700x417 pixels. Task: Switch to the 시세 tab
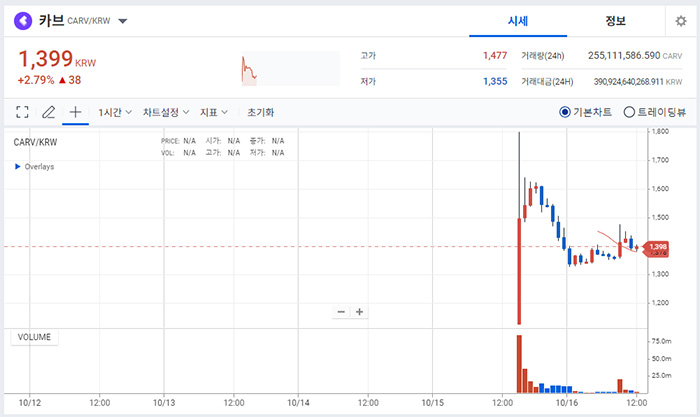518,21
